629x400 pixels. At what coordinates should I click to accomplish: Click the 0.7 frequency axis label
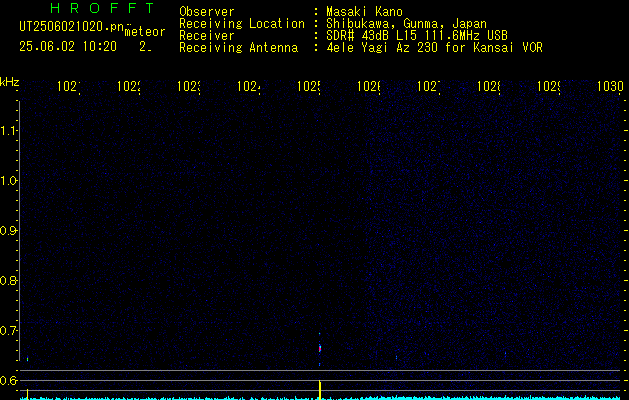pyautogui.click(x=9, y=331)
